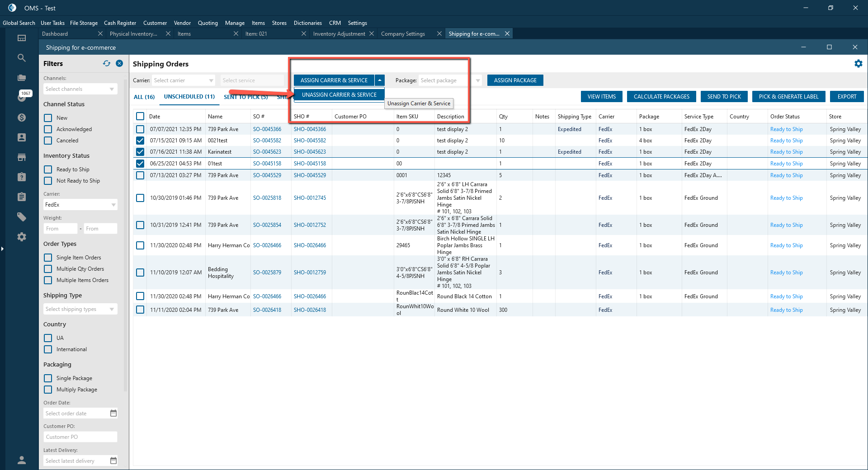Open the clipboard list icon in sidebar
This screenshot has width=868, height=470.
tap(22, 197)
